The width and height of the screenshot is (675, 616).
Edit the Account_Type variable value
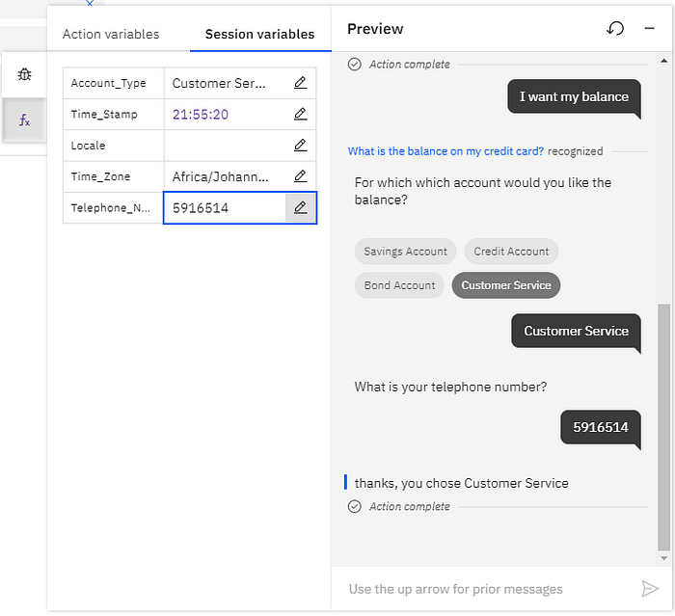pyautogui.click(x=300, y=83)
